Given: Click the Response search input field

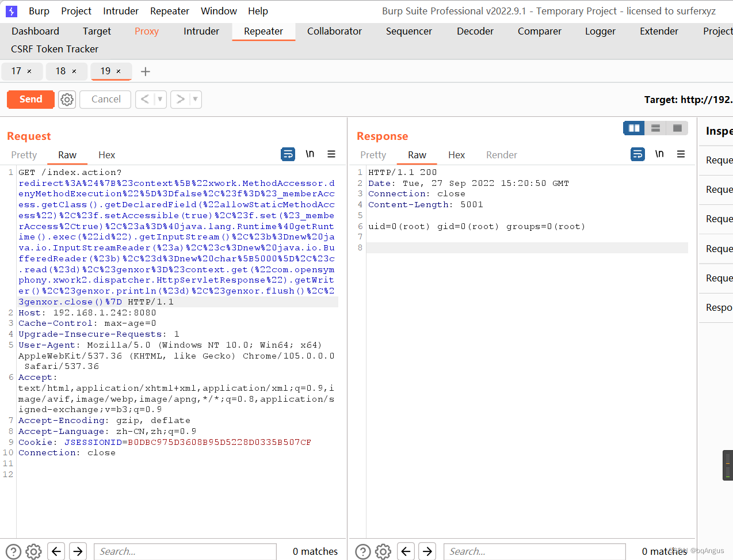Looking at the screenshot, I should point(535,551).
